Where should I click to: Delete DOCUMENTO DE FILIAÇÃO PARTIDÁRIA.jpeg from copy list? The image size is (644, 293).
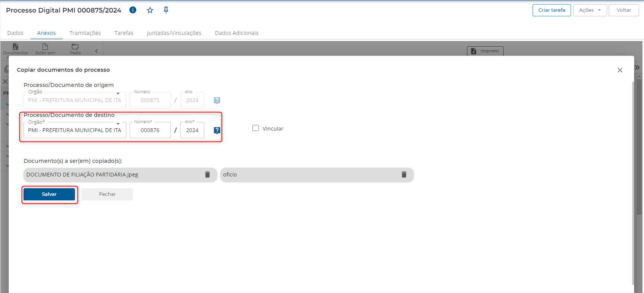pyautogui.click(x=208, y=175)
